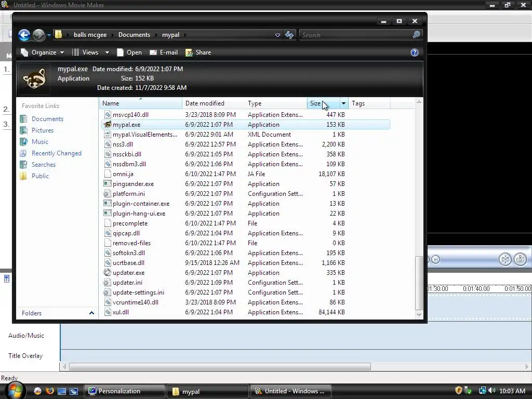Image resolution: width=532 pixels, height=399 pixels.
Task: Click the file list scroll down arrow
Action: pyautogui.click(x=419, y=315)
